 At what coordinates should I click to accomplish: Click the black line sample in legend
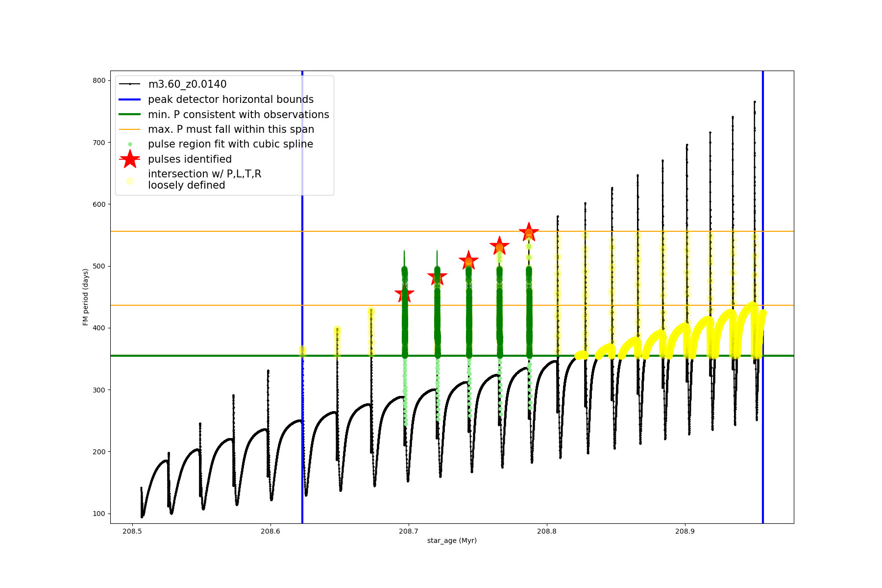click(130, 84)
